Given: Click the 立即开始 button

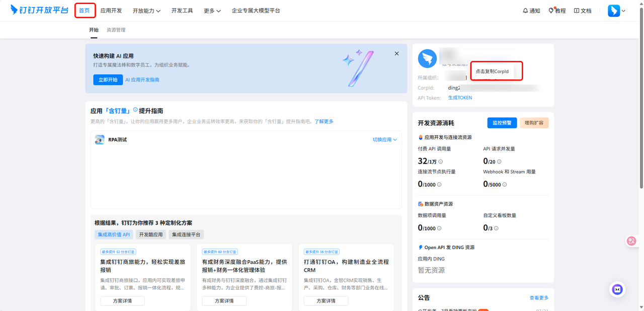Looking at the screenshot, I should click(x=108, y=79).
